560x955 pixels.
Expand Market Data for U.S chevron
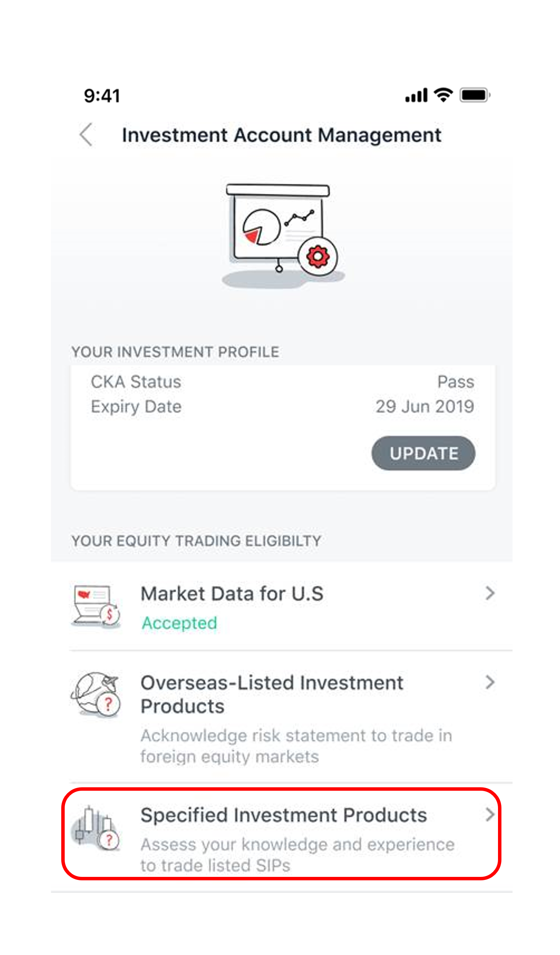click(x=490, y=593)
